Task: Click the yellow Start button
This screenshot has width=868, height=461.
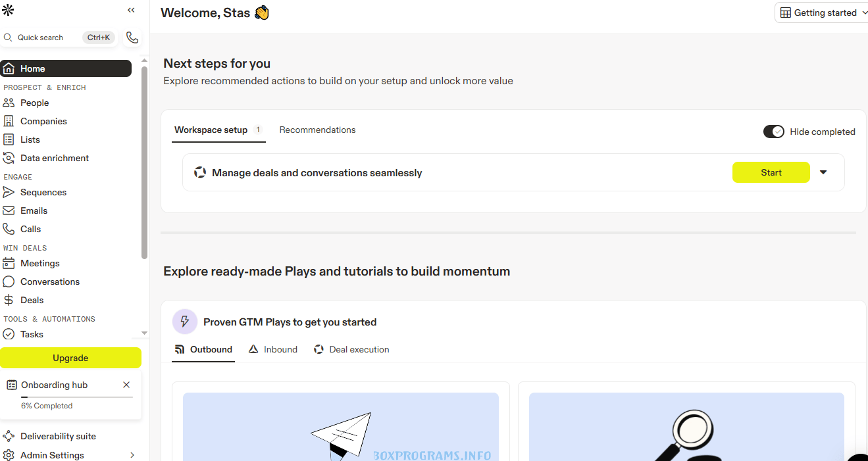Action: pos(771,172)
